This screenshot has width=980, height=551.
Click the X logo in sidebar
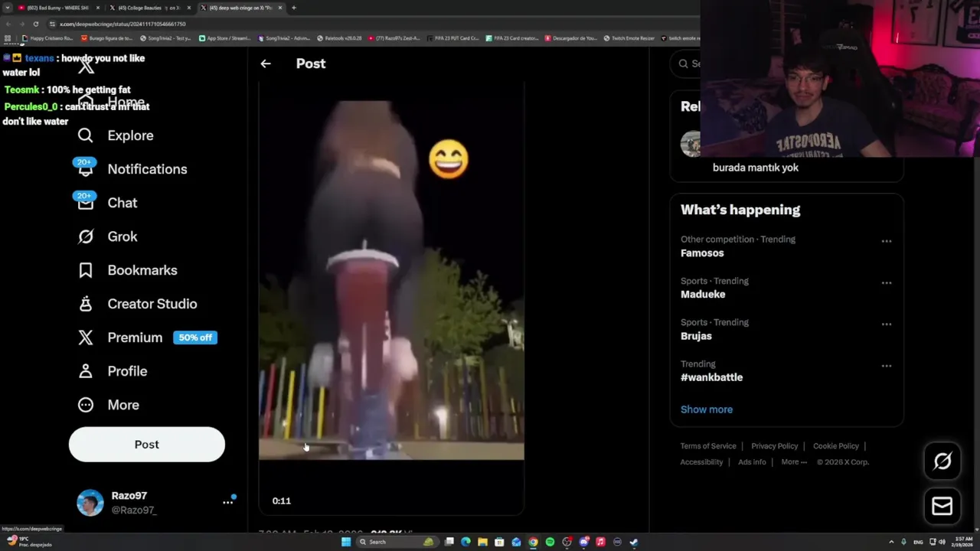86,66
